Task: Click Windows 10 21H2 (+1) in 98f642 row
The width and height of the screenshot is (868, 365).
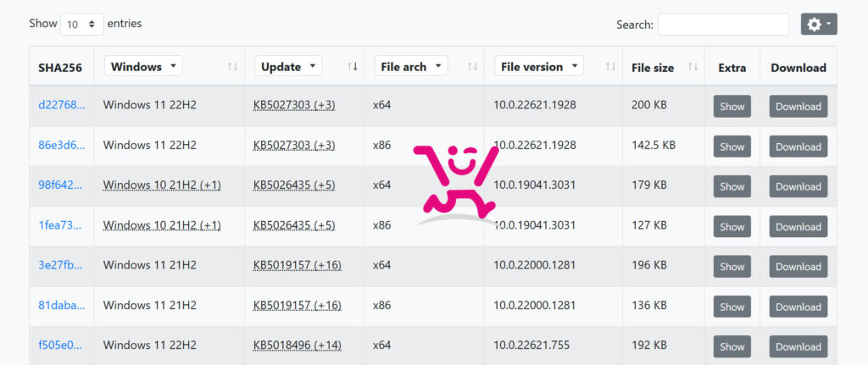Action: coord(162,185)
